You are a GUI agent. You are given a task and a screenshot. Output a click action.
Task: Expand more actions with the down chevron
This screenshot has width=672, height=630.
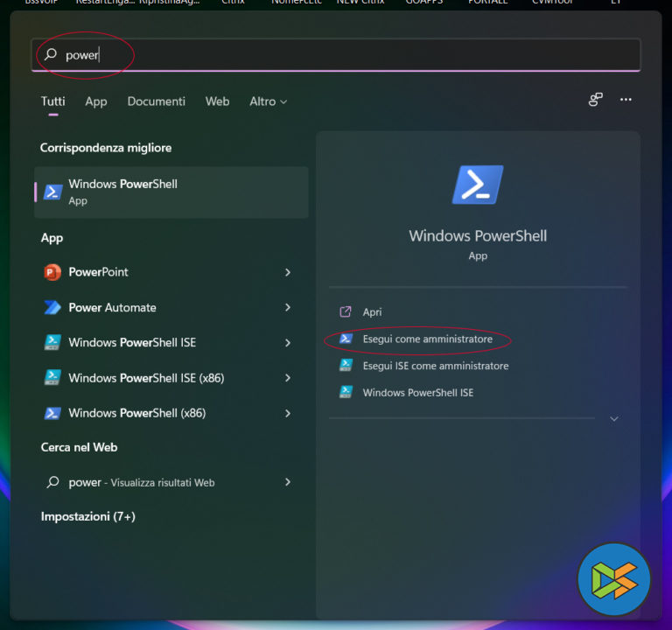pos(614,419)
